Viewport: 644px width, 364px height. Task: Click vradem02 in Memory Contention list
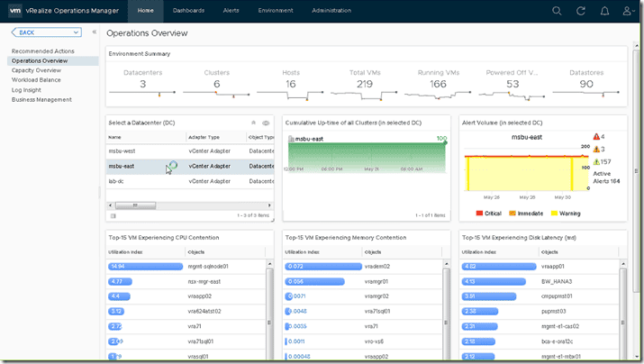pyautogui.click(x=377, y=266)
